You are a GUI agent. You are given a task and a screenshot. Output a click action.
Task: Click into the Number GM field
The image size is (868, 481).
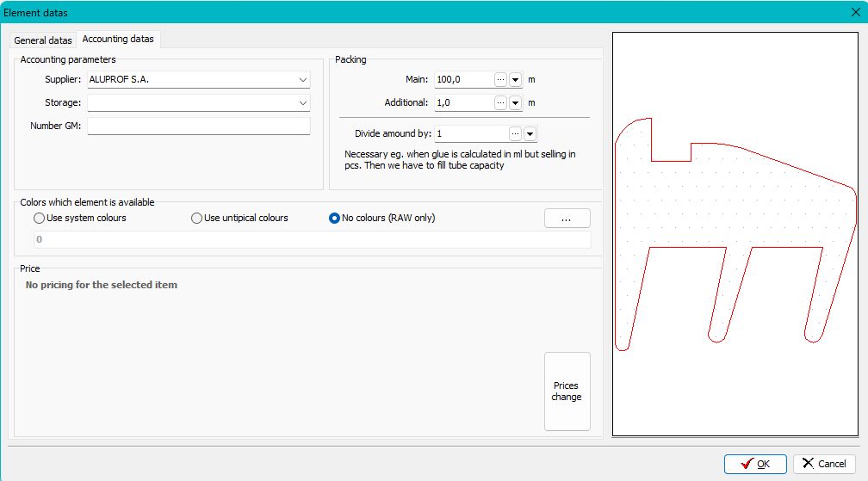coord(198,126)
